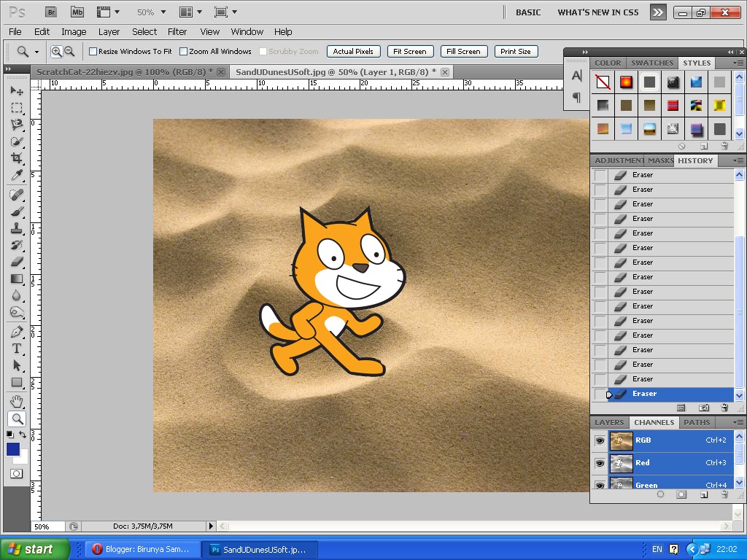Switch to the Layers tab
The width and height of the screenshot is (747, 560).
609,422
